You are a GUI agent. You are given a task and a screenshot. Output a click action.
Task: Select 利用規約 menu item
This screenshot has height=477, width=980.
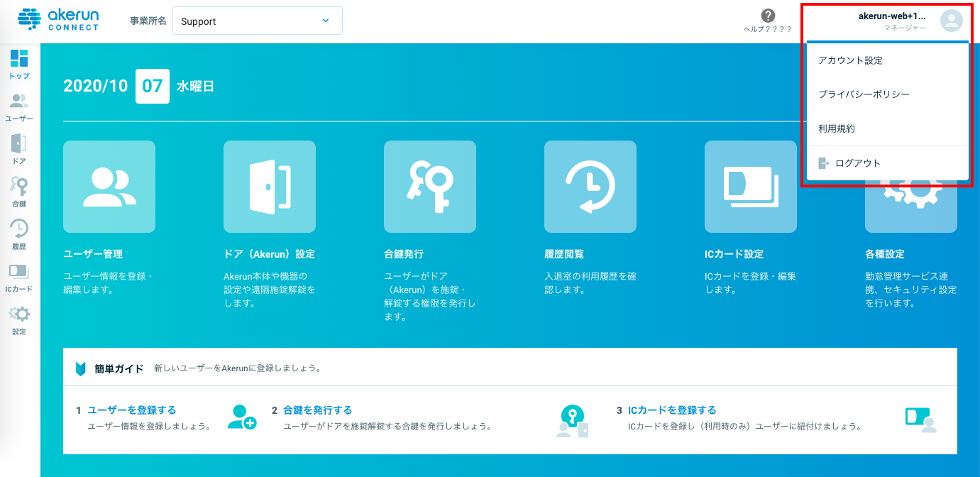888,128
